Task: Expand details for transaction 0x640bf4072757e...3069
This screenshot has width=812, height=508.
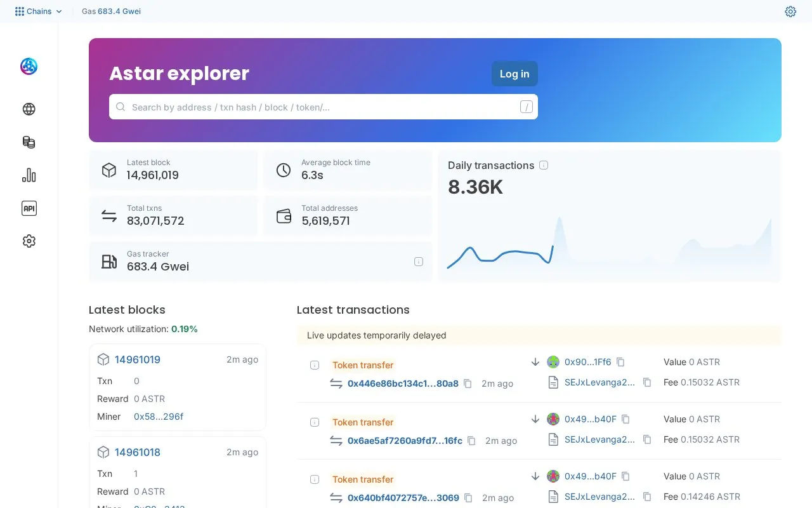Action: [x=315, y=479]
